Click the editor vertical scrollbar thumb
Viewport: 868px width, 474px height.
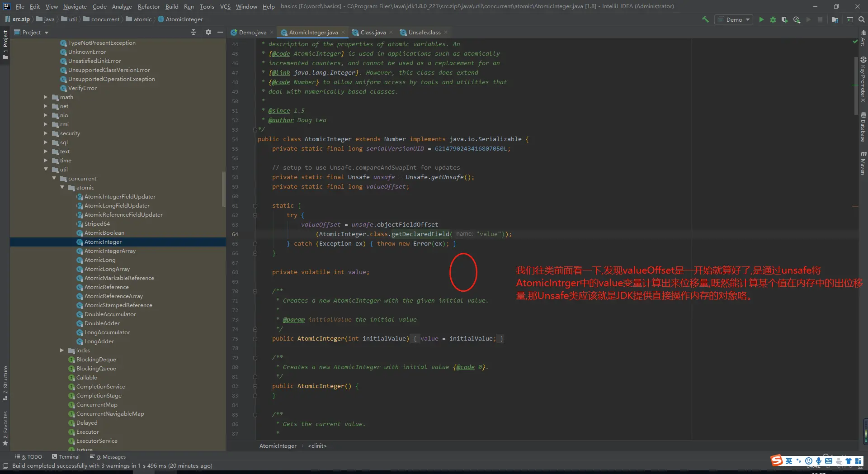click(856, 86)
